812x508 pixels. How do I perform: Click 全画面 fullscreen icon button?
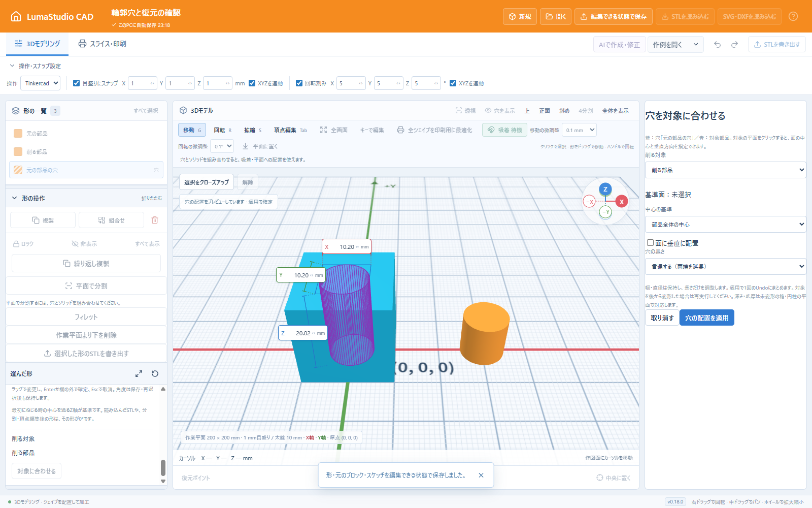point(334,130)
